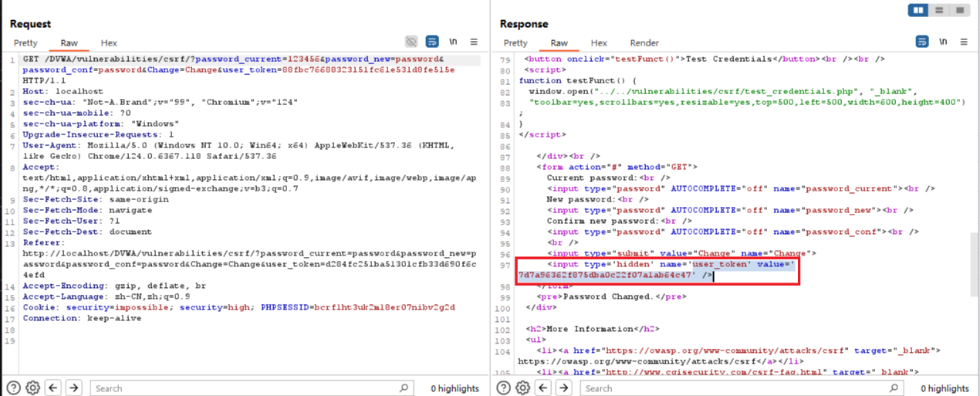This screenshot has width=980, height=396.
Task: Switch Request view to Pretty tab
Action: 25,43
